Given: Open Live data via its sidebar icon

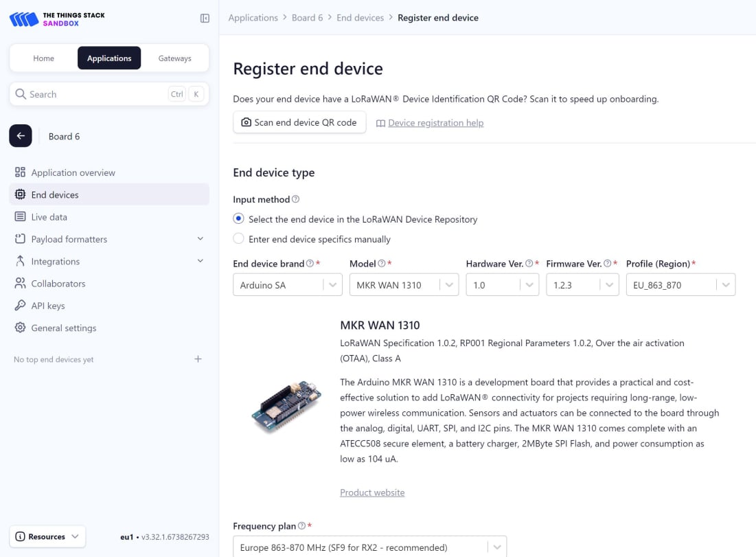Looking at the screenshot, I should coord(20,216).
